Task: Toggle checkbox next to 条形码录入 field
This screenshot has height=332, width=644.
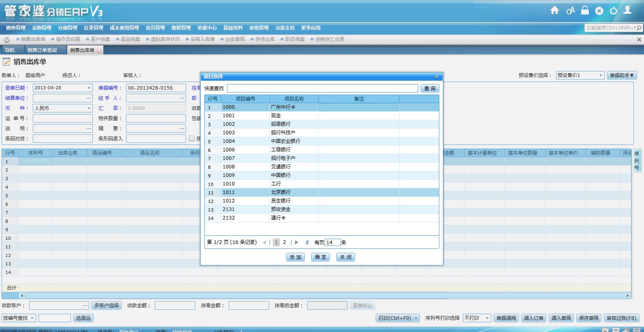Action: click(192, 139)
